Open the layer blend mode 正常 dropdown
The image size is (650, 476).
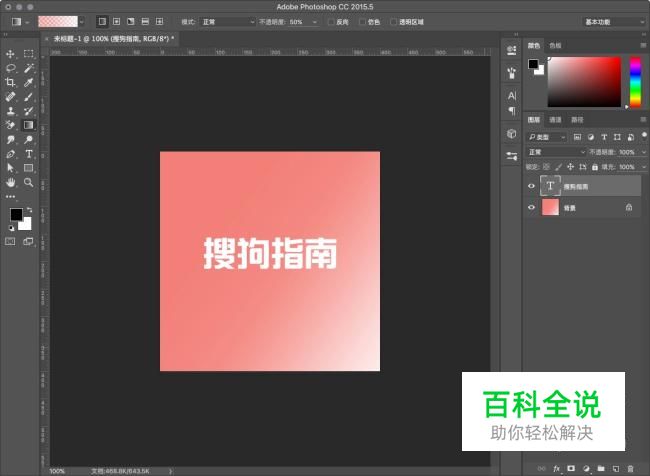pos(556,152)
